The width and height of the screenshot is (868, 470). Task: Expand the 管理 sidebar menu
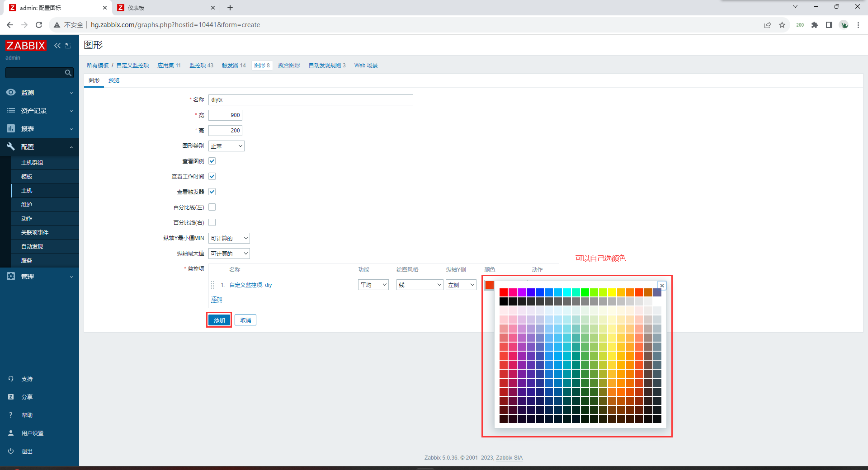coord(39,276)
